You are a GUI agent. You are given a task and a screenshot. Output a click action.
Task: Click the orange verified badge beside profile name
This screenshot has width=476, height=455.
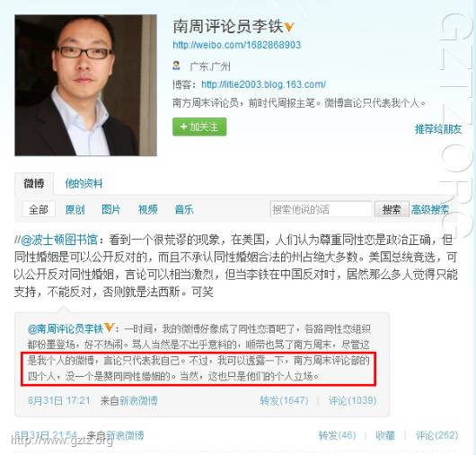(288, 27)
